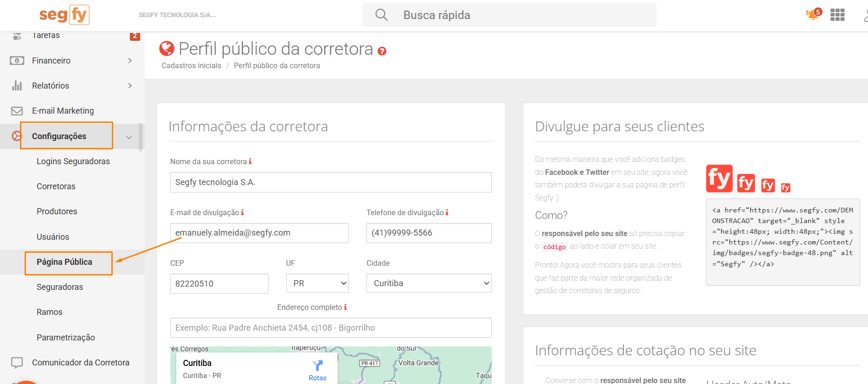Open Financeiro in the sidebar
Image resolution: width=868 pixels, height=384 pixels.
51,61
